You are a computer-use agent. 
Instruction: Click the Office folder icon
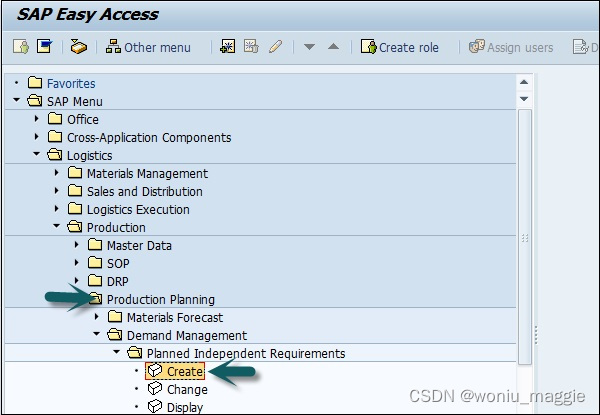click(x=55, y=119)
